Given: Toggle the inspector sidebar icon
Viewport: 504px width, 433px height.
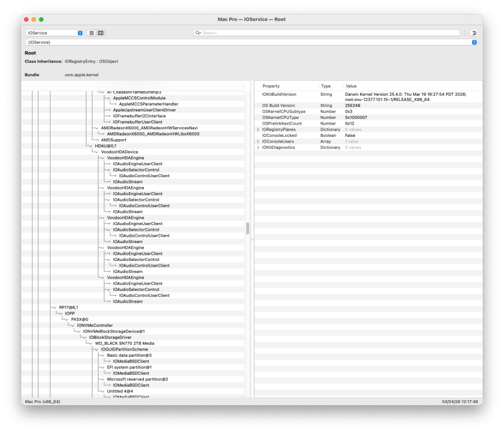Looking at the screenshot, I should point(474,33).
